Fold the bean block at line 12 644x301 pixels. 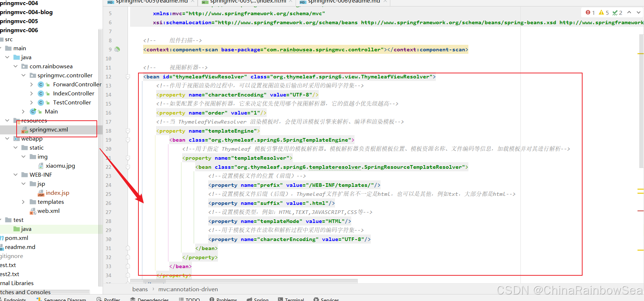128,77
